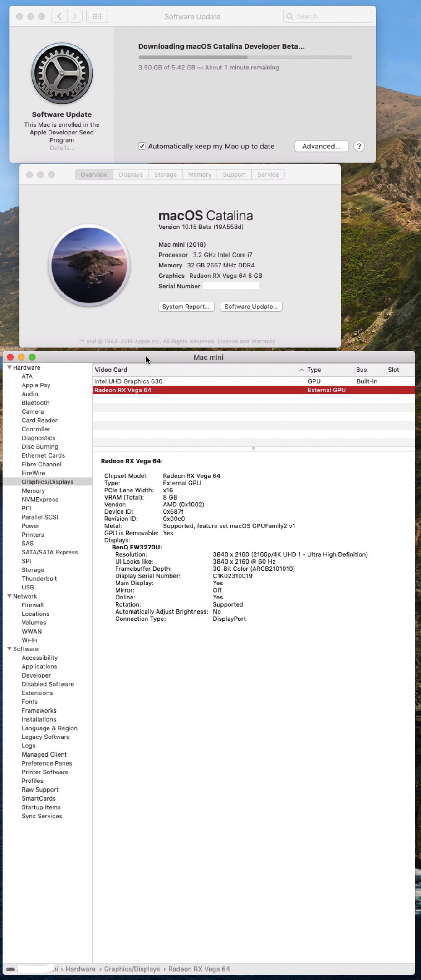Open Card Reader in the Hardware list
Viewport: 421px width, 980px height.
click(39, 421)
